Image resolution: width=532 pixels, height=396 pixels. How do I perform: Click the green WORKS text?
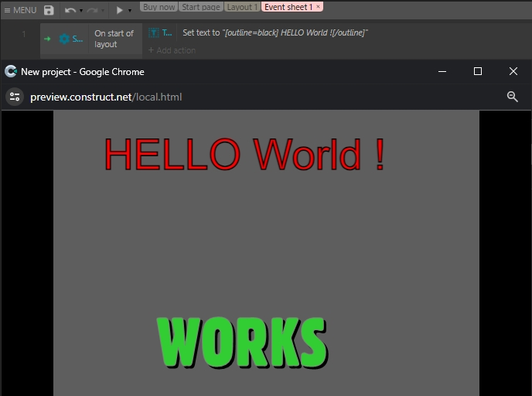pos(242,343)
